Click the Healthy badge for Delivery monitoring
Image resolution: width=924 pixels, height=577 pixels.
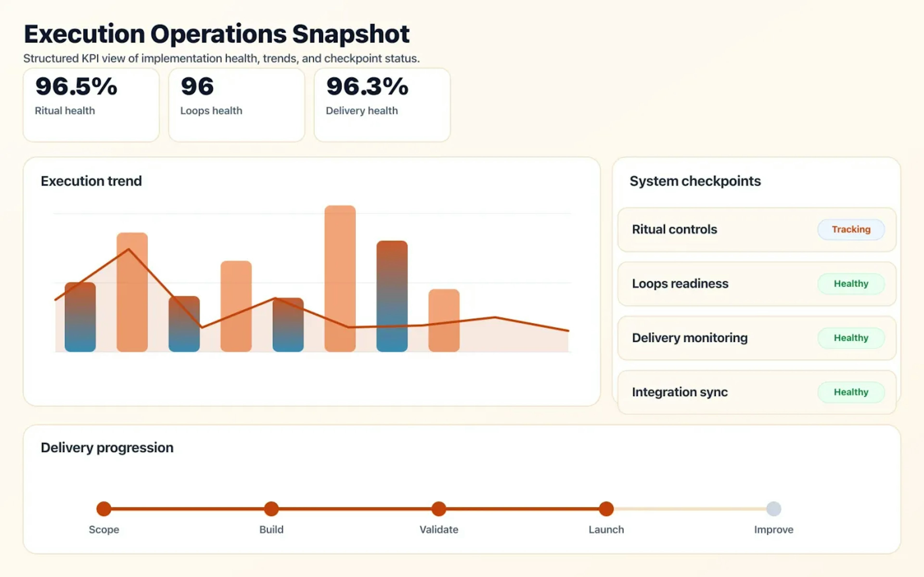coord(852,338)
